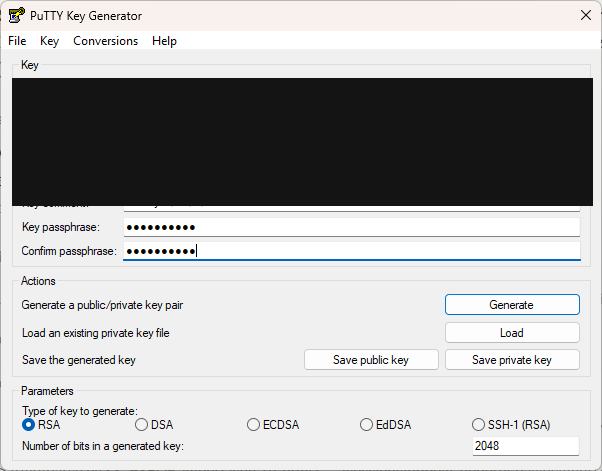The height and width of the screenshot is (471, 602).
Task: Click Save private key button
Action: (512, 360)
